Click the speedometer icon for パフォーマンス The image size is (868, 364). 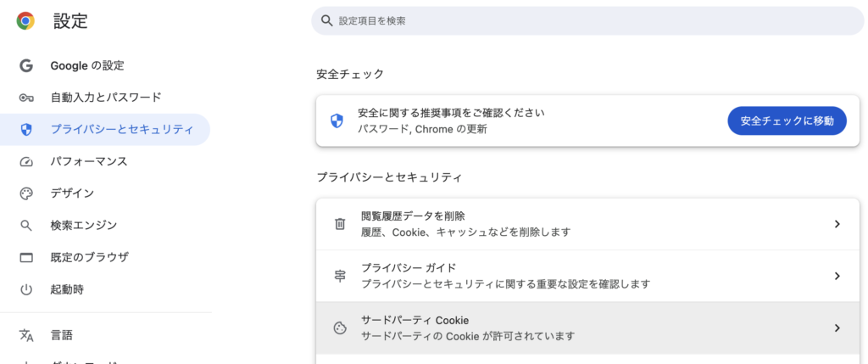pyautogui.click(x=26, y=162)
